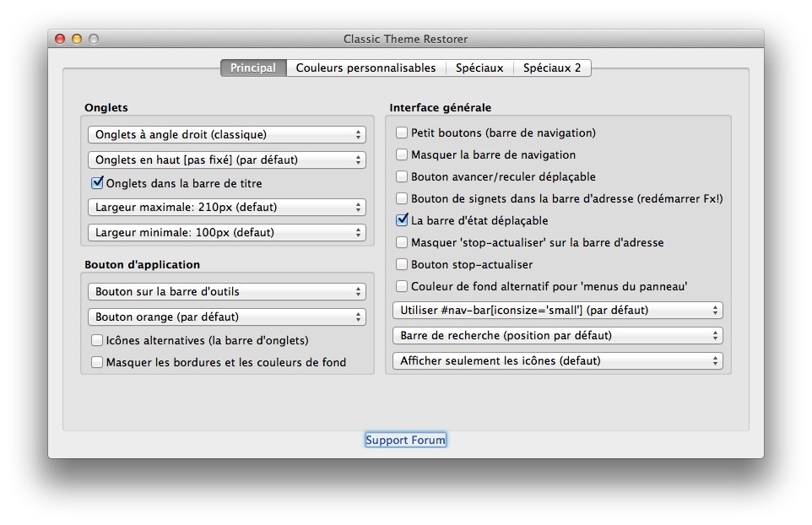Enable Icônes alternatives checkbox
This screenshot has width=812, height=525.
(x=97, y=340)
